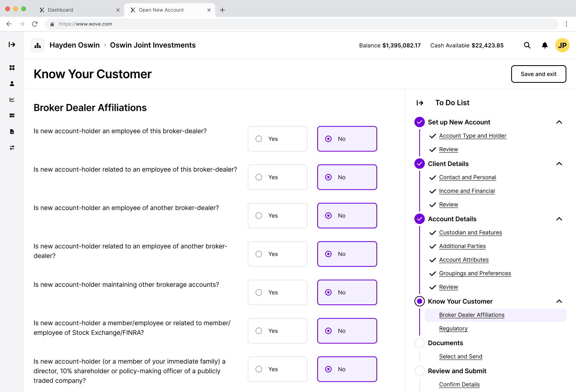Open the Dashboard grid icon in sidebar
The width and height of the screenshot is (576, 392).
coord(12,68)
